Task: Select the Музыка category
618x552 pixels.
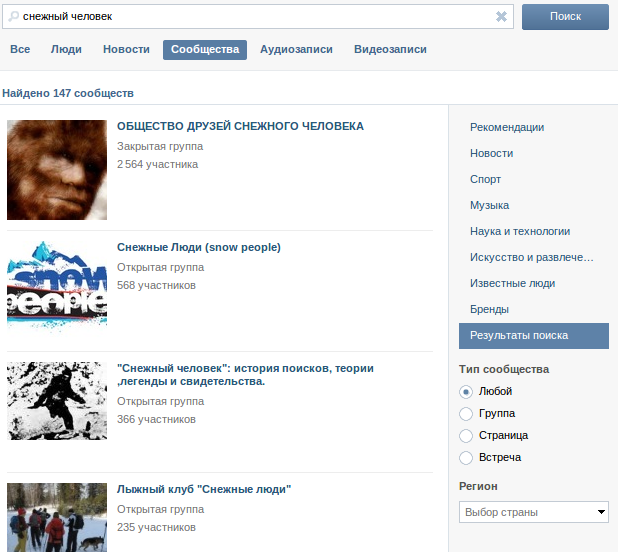Action: click(490, 205)
